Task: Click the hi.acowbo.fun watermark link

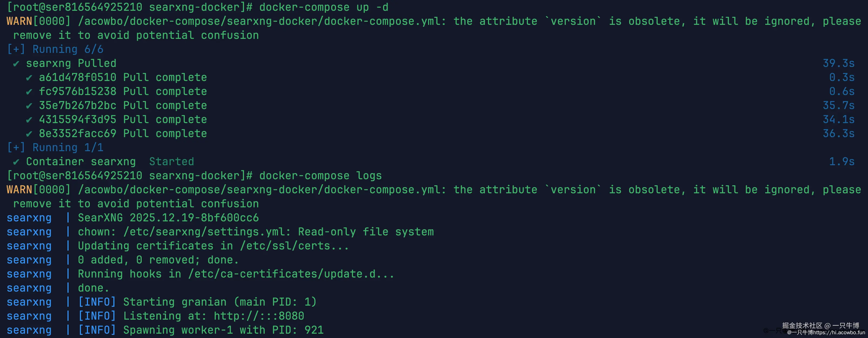Action: (839, 333)
